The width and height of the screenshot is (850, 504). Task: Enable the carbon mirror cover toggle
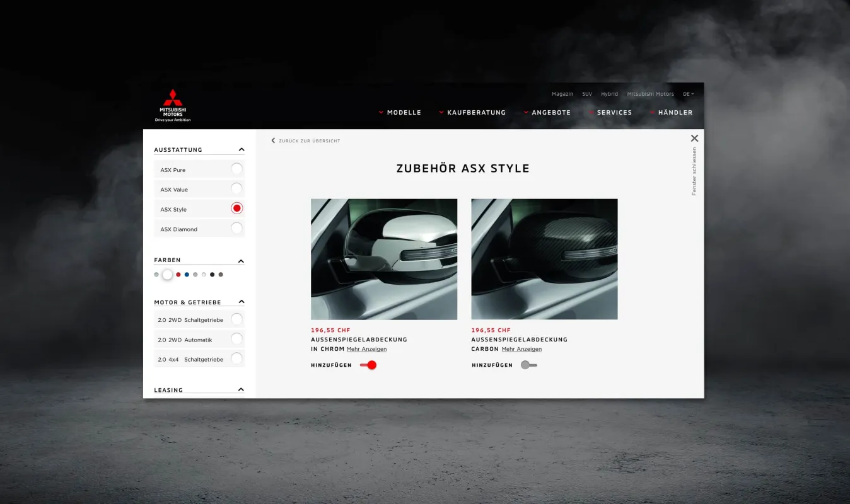click(x=528, y=365)
